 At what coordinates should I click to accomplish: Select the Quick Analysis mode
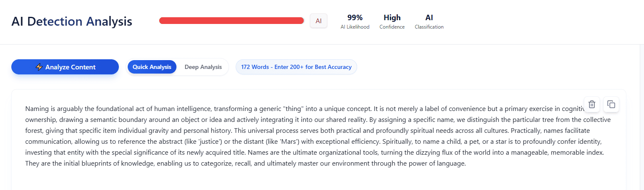coord(152,67)
